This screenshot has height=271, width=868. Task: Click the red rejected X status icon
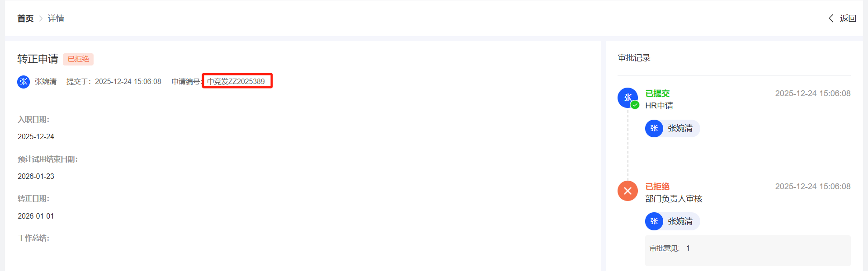627,191
